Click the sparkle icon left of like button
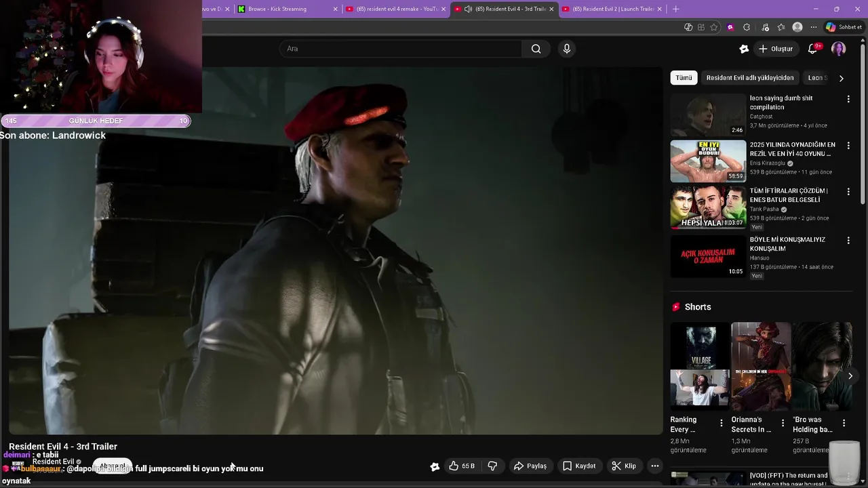The image size is (868, 488). click(435, 466)
